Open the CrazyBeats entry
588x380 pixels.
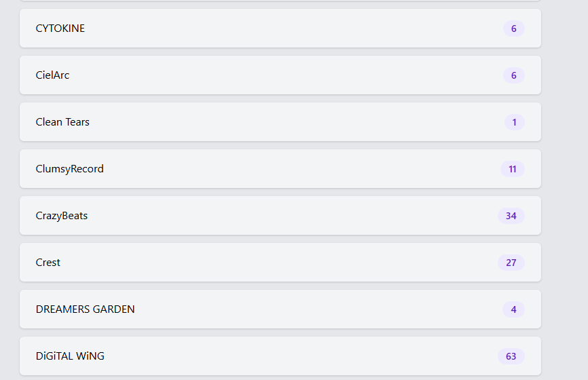click(x=280, y=216)
